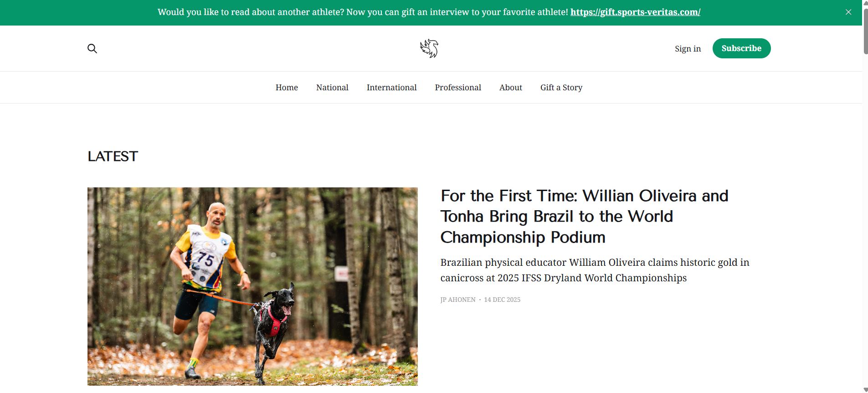Open the Willian Oliveira and Tonha headline
Screen dimensions: 868x393
click(x=584, y=217)
